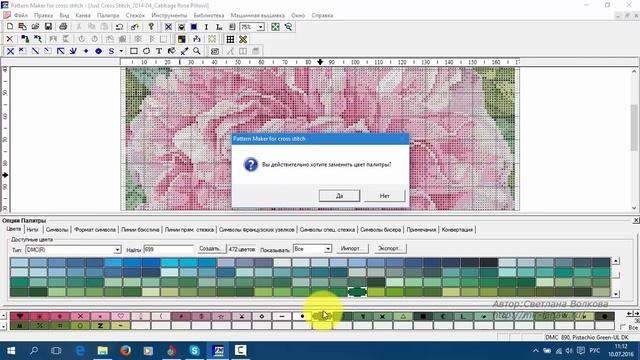The image size is (640, 360).
Task: Open Skype from the taskbar
Action: tap(195, 351)
